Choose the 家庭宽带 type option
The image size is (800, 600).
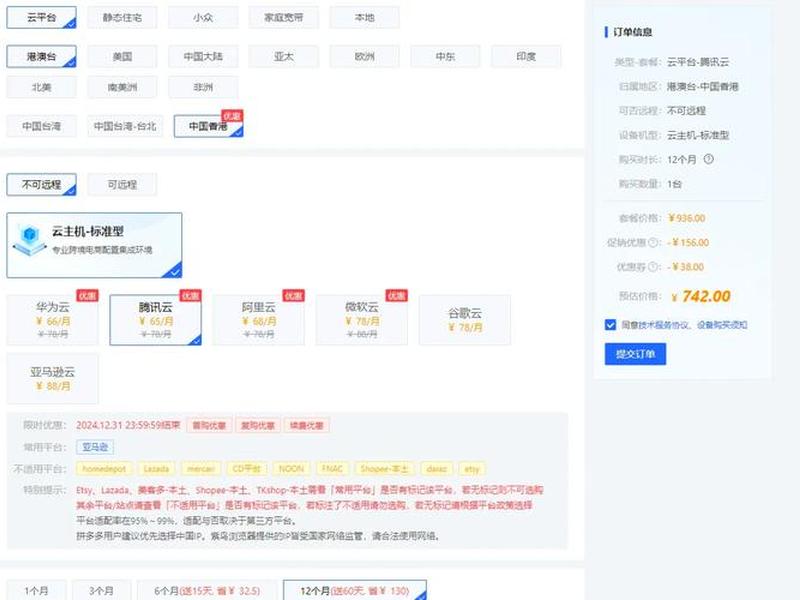284,17
